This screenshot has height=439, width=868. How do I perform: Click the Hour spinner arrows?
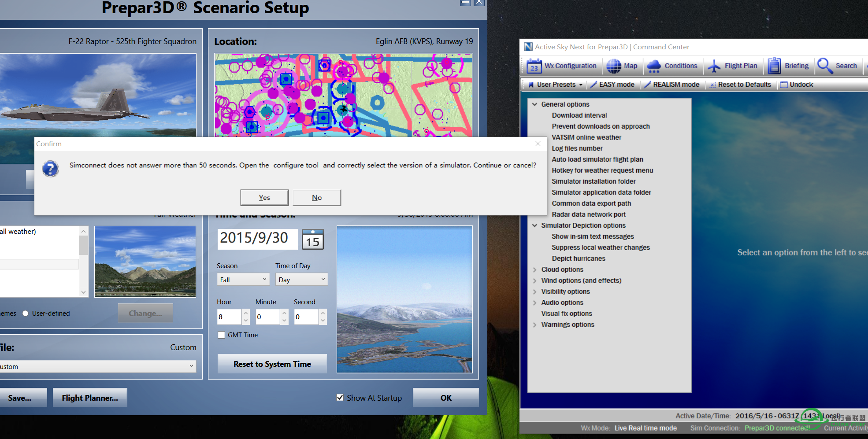point(246,317)
